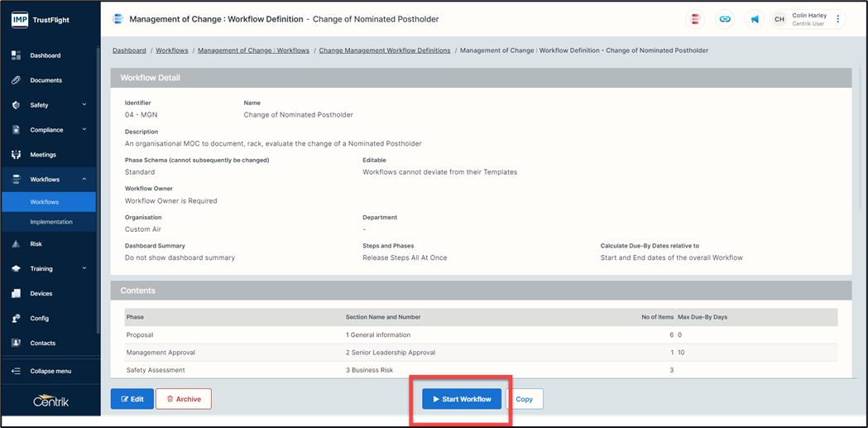This screenshot has width=868, height=428.
Task: Click the Documents paperclip icon
Action: tap(16, 80)
